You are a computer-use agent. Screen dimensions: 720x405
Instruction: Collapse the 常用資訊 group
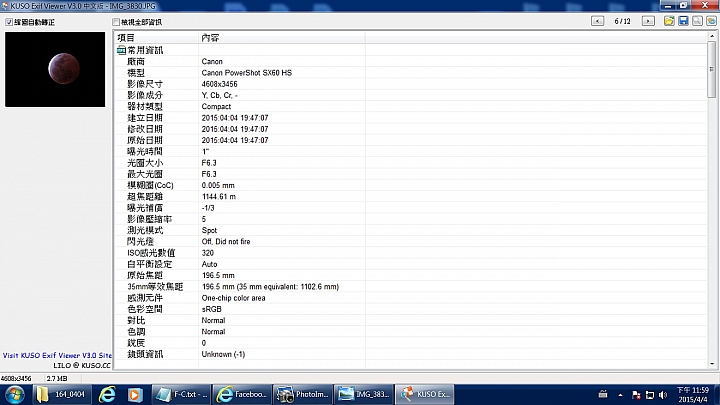point(121,50)
